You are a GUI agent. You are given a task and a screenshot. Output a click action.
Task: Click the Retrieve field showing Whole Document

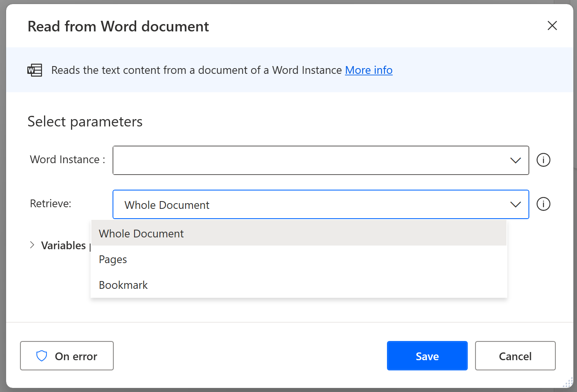click(310, 204)
